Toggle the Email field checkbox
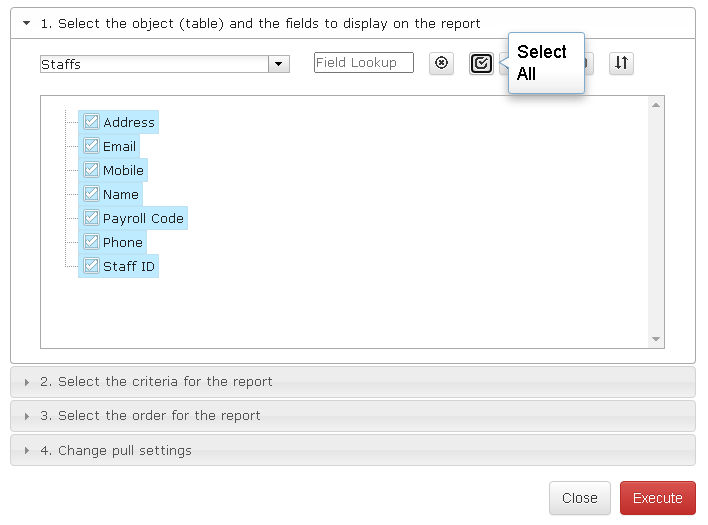Image resolution: width=708 pixels, height=525 pixels. (91, 145)
